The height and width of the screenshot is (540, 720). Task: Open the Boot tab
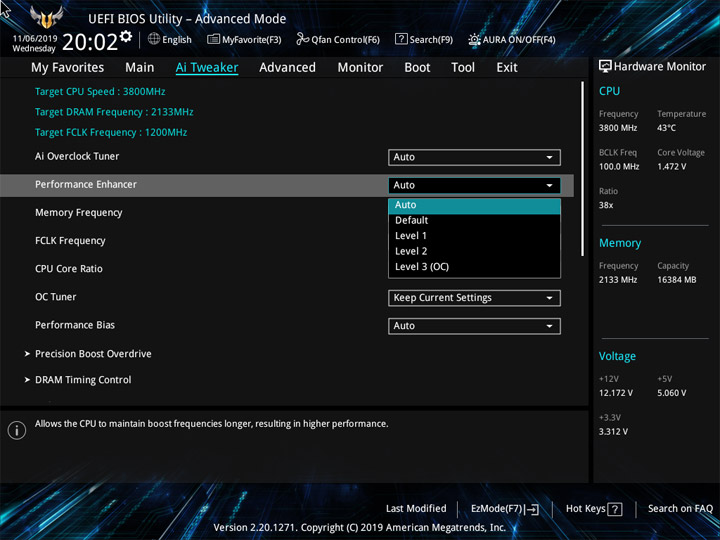click(417, 68)
